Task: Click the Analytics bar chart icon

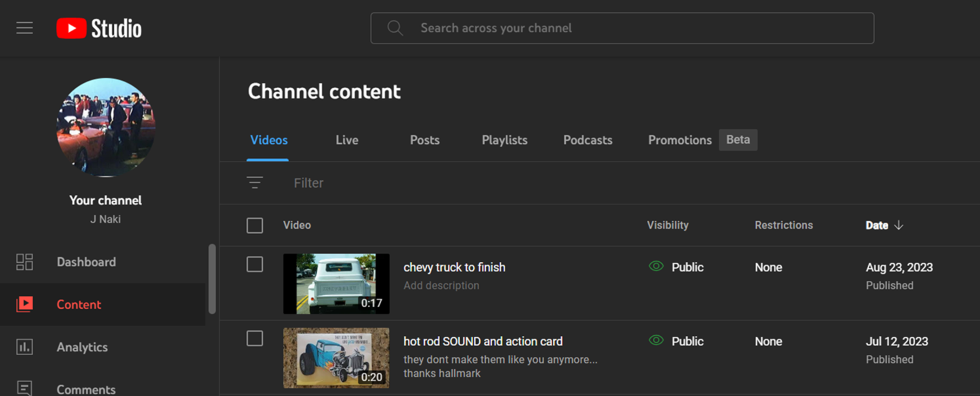Action: point(24,347)
